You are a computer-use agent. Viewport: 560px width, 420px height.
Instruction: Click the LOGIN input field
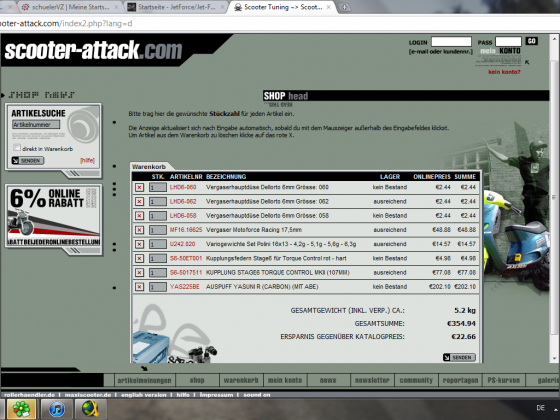[x=451, y=42]
